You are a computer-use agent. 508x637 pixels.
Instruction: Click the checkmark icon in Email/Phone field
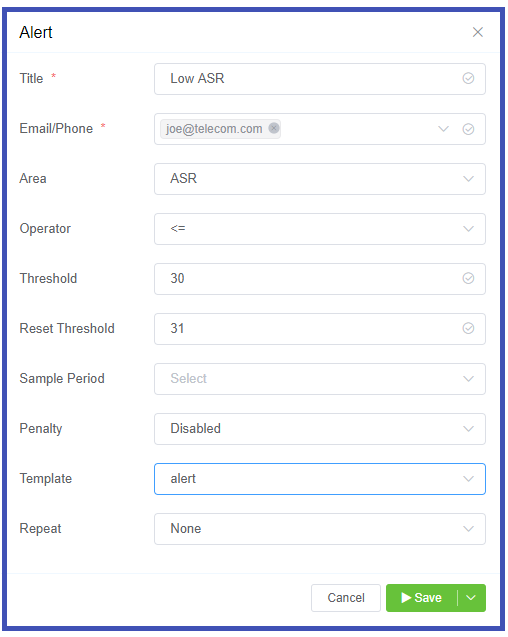pyautogui.click(x=468, y=129)
